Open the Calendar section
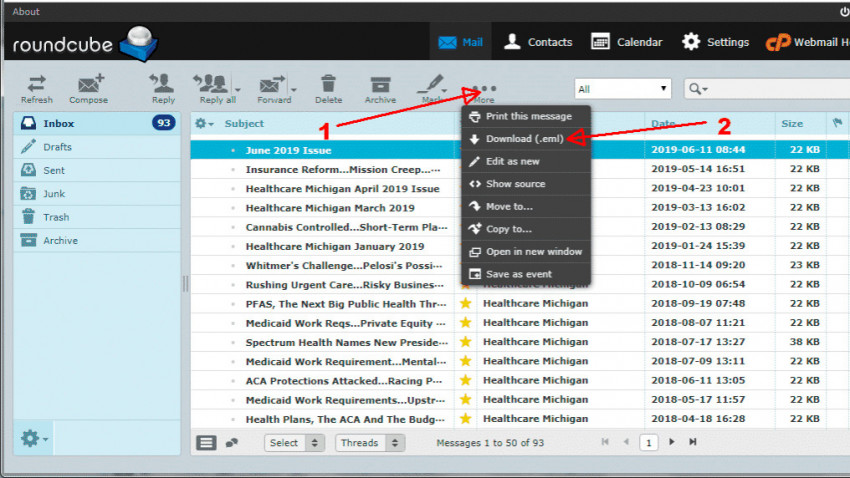Viewport: 850px width, 478px height. (x=626, y=42)
